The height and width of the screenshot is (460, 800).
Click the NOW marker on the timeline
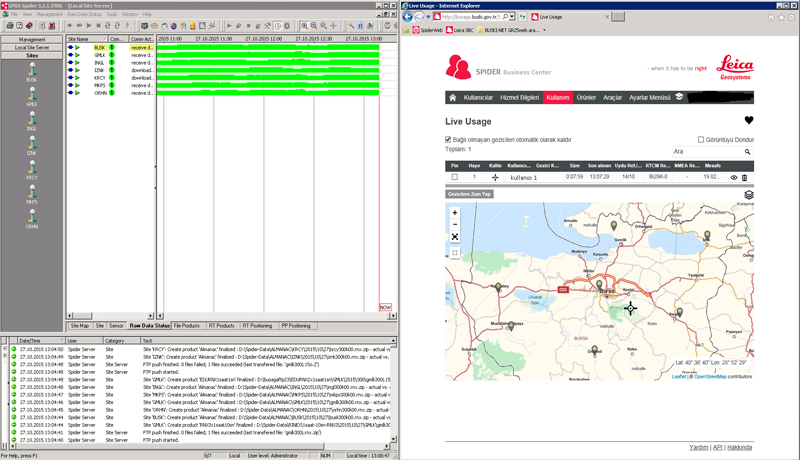[x=385, y=307]
